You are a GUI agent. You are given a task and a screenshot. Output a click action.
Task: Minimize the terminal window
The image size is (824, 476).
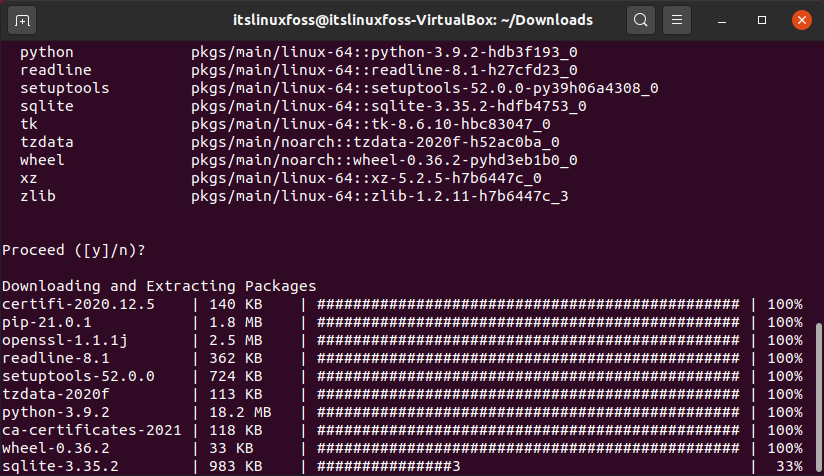tap(722, 20)
